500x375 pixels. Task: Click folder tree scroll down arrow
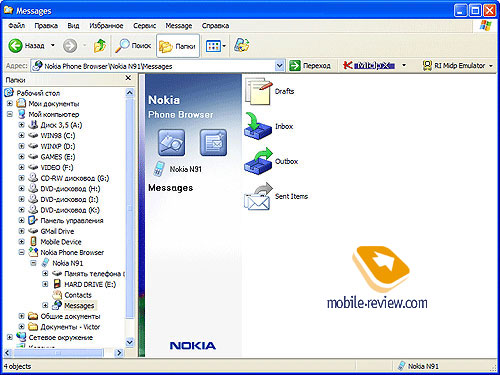[x=130, y=342]
